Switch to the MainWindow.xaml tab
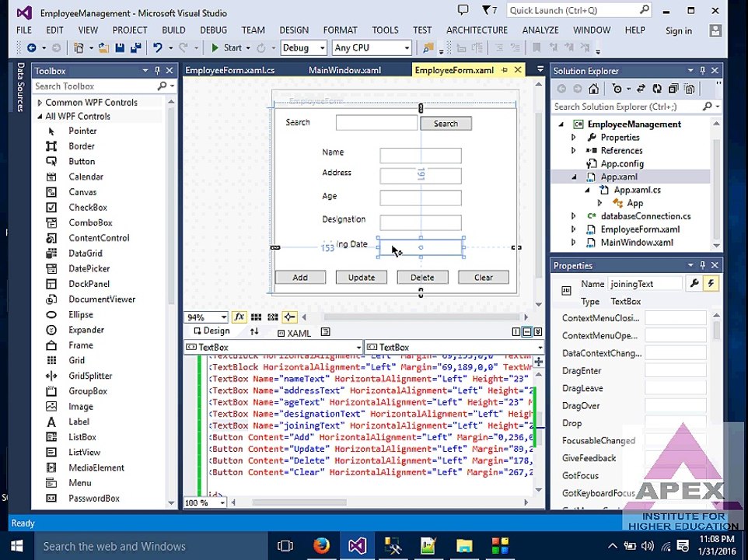748x560 pixels. (x=345, y=70)
